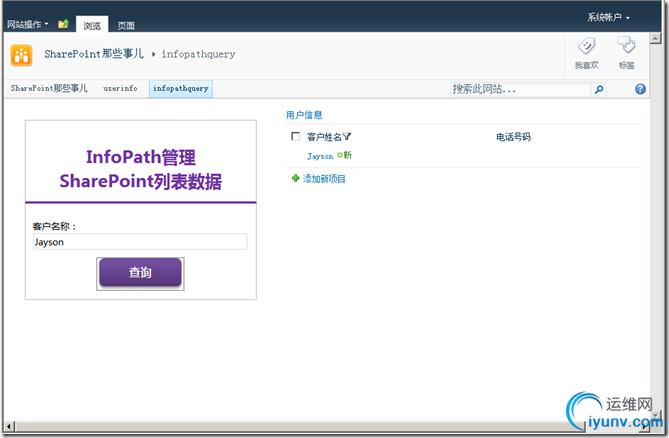Open the 用户信息 list title link
The width and height of the screenshot is (669, 438).
click(x=304, y=115)
